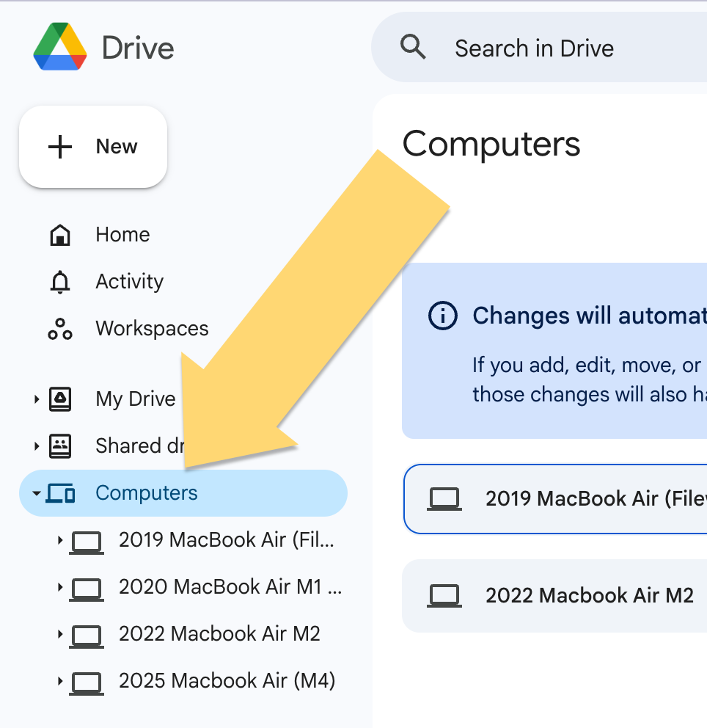Expand 2022 Macbook Air M2 sidebar arrow
This screenshot has height=728, width=707.
(x=60, y=634)
